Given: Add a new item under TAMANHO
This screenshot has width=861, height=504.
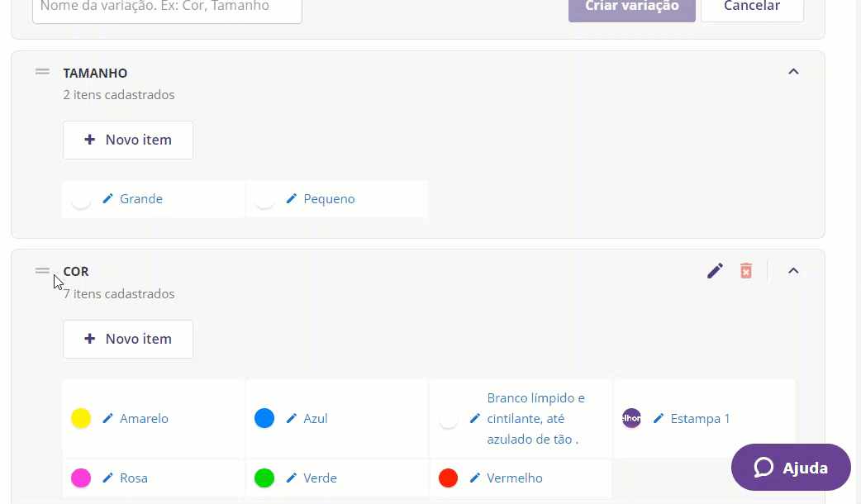Looking at the screenshot, I should pos(128,140).
